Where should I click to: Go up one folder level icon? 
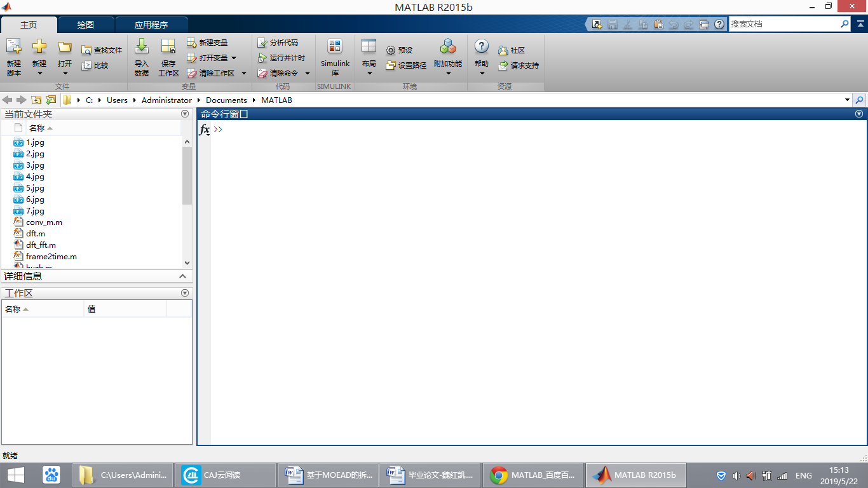click(36, 100)
